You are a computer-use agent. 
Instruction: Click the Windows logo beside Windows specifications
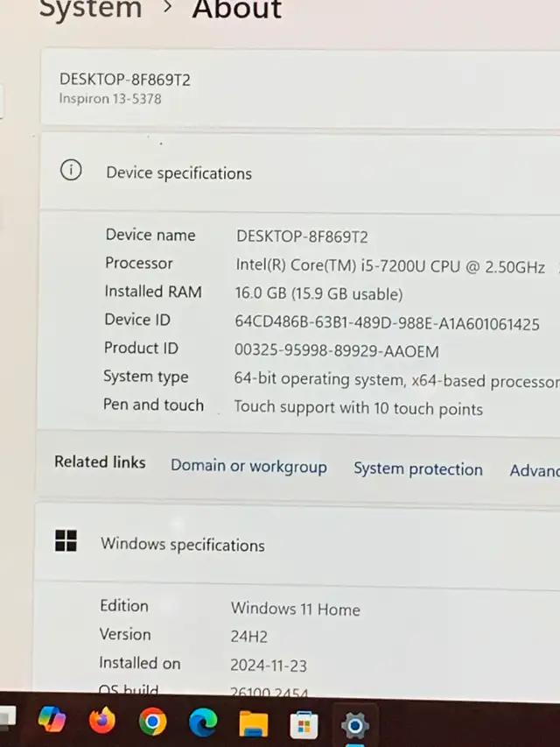[66, 540]
